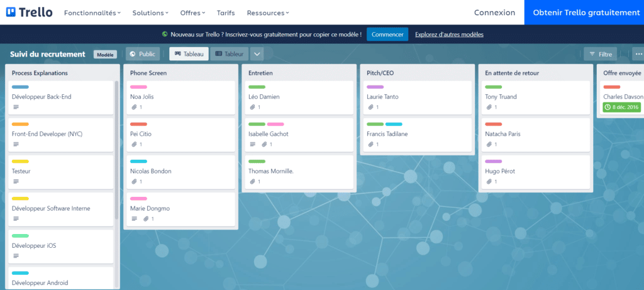Click the paperclip icon on Hugo Pérot card
The width and height of the screenshot is (644, 290).
click(489, 182)
